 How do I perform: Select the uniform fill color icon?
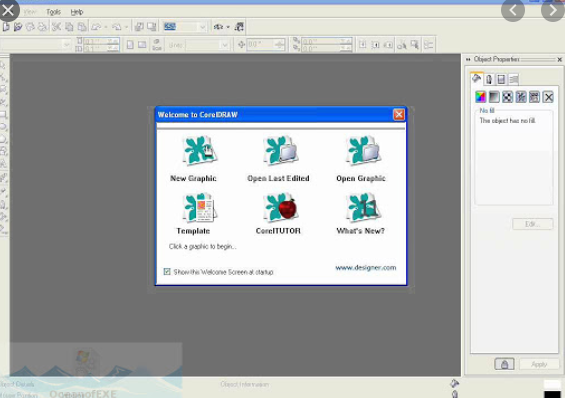click(x=481, y=97)
